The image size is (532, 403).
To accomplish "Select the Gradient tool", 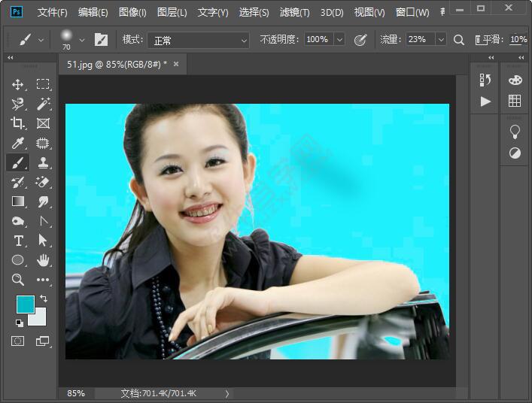I will tap(18, 201).
